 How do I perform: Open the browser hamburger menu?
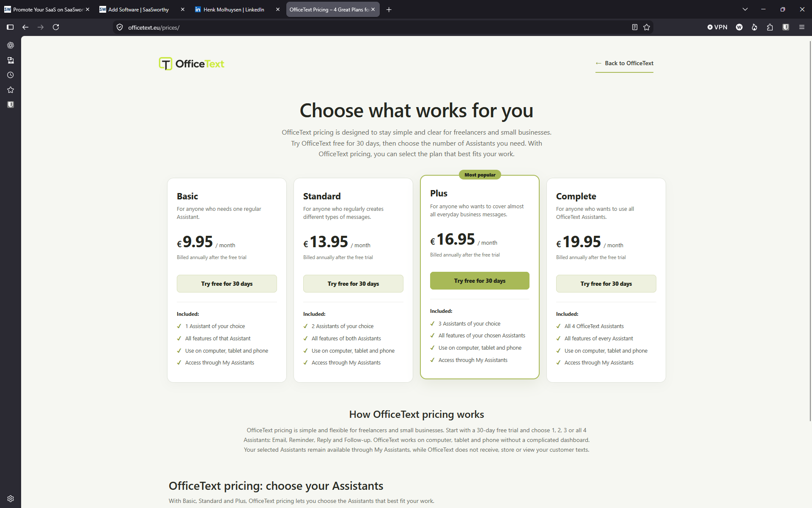click(x=801, y=27)
